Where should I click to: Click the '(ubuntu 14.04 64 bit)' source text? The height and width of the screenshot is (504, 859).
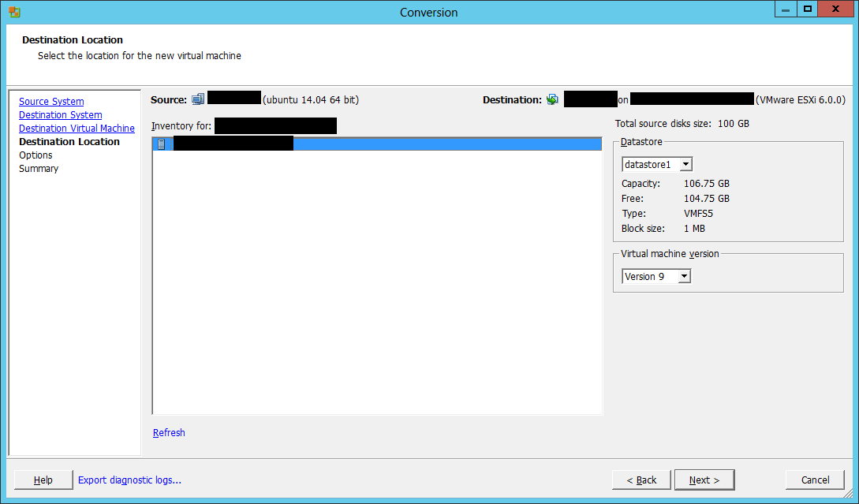point(311,99)
